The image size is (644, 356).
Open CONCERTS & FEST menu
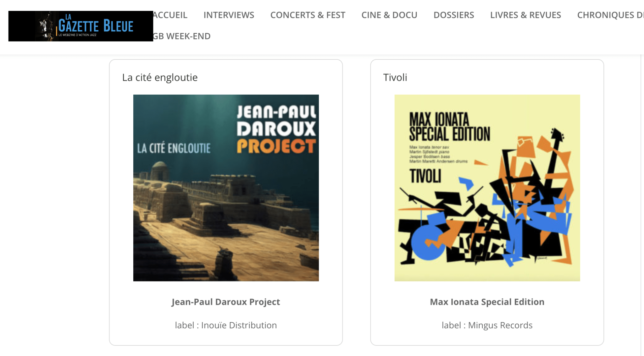point(308,15)
